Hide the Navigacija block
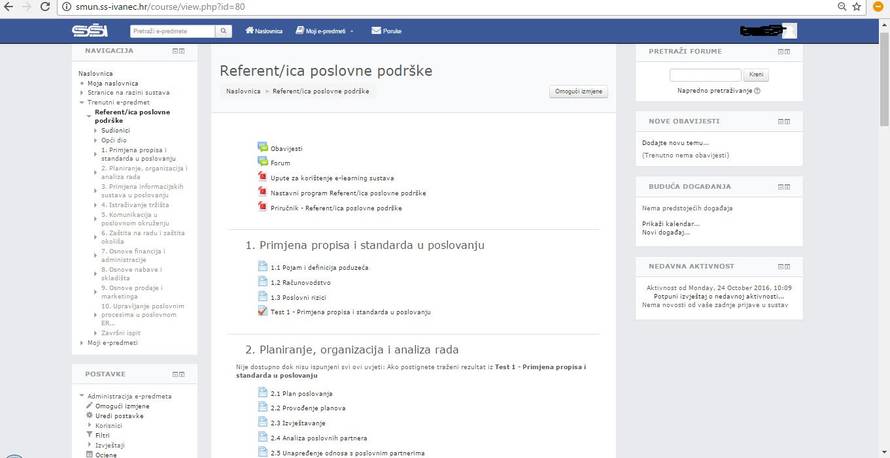The width and height of the screenshot is (890, 458). pyautogui.click(x=175, y=51)
